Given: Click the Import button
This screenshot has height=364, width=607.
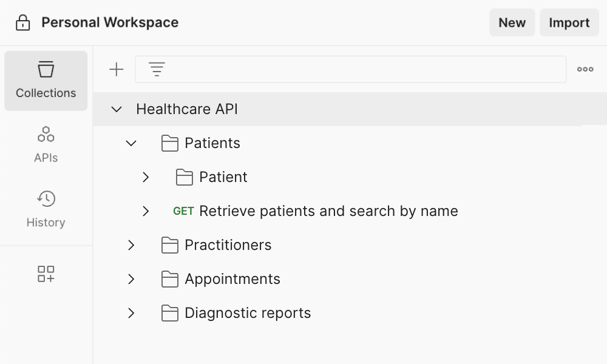Looking at the screenshot, I should click(569, 23).
